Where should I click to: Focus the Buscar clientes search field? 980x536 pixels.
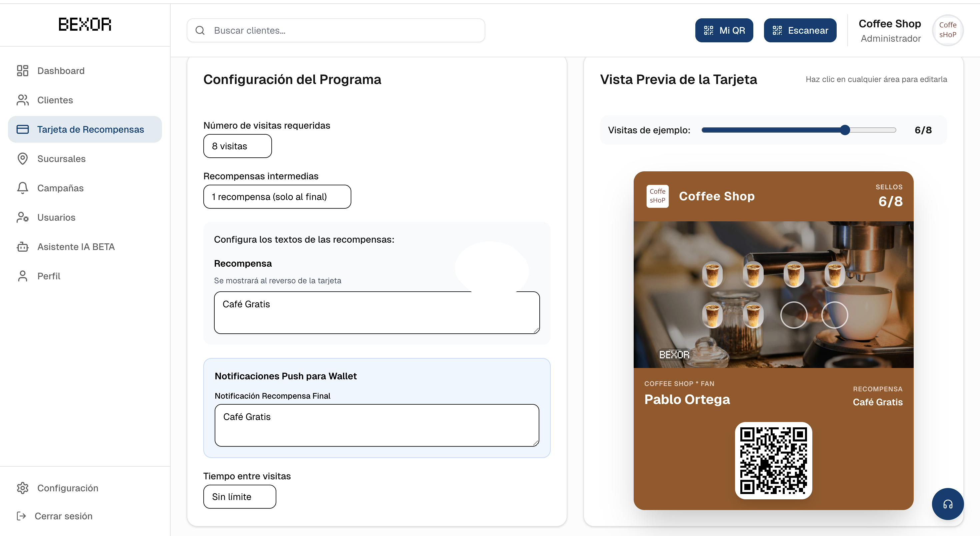[x=336, y=30]
